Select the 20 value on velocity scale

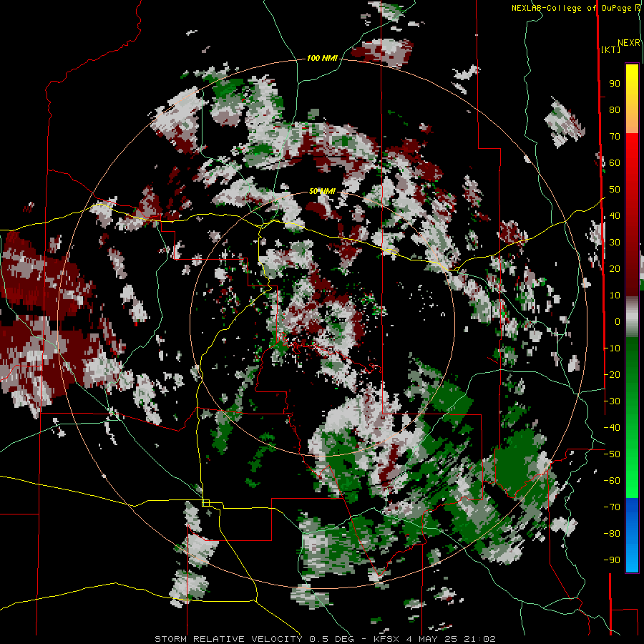click(615, 269)
